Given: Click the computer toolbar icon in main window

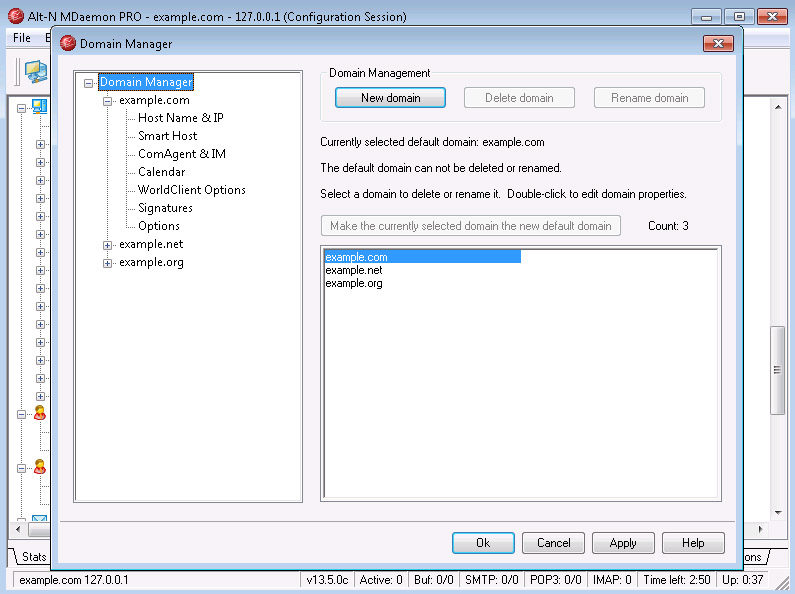Looking at the screenshot, I should pos(36,71).
